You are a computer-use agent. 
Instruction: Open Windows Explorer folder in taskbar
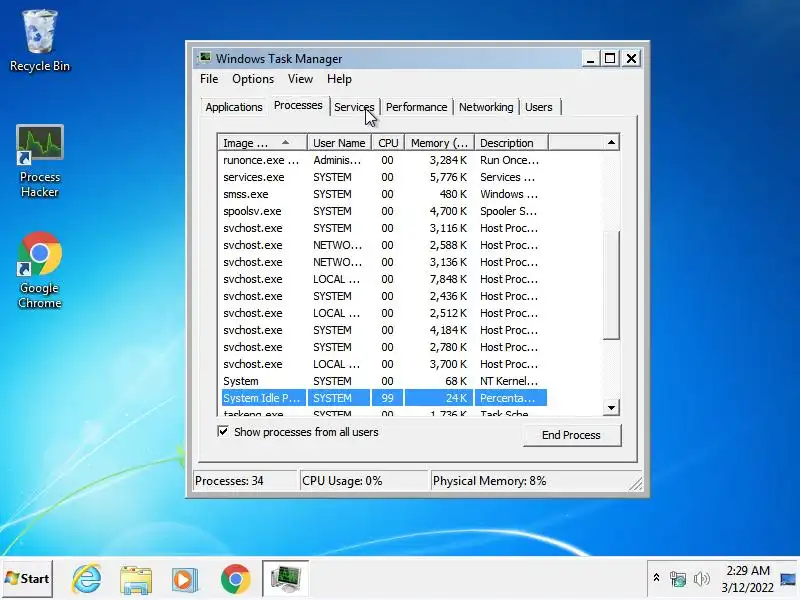[x=136, y=579]
